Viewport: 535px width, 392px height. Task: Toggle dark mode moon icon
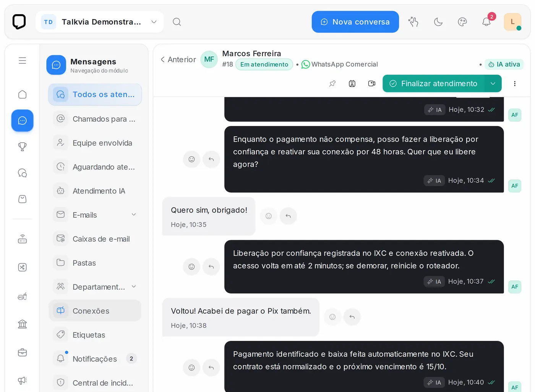click(x=438, y=22)
